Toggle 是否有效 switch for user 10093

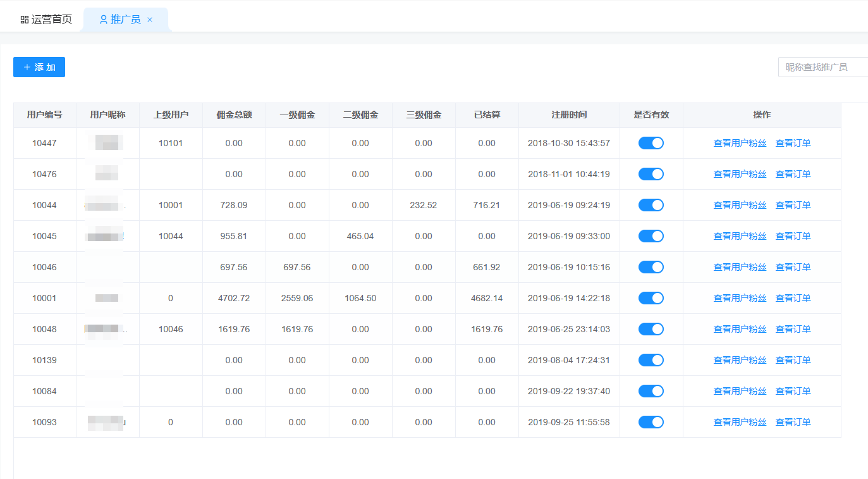tap(651, 422)
